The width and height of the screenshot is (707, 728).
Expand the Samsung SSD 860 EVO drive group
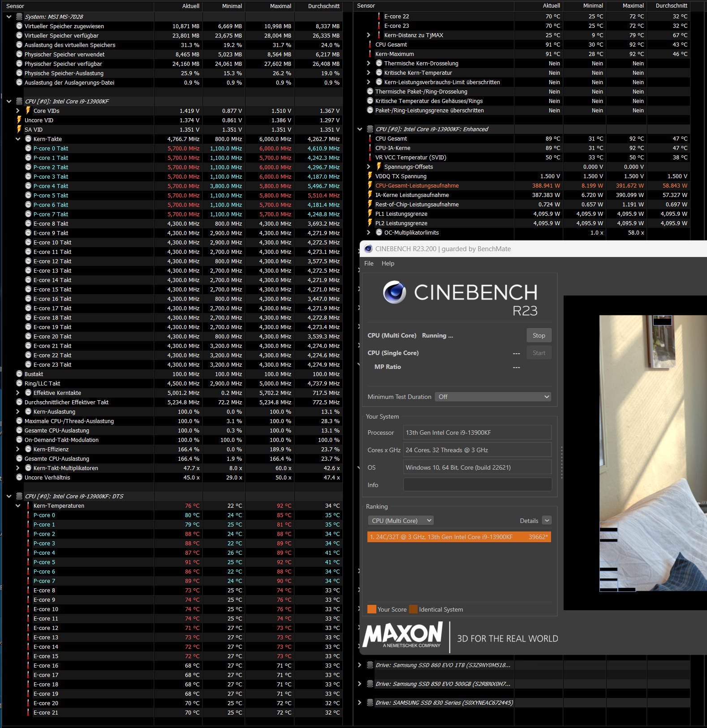point(360,665)
